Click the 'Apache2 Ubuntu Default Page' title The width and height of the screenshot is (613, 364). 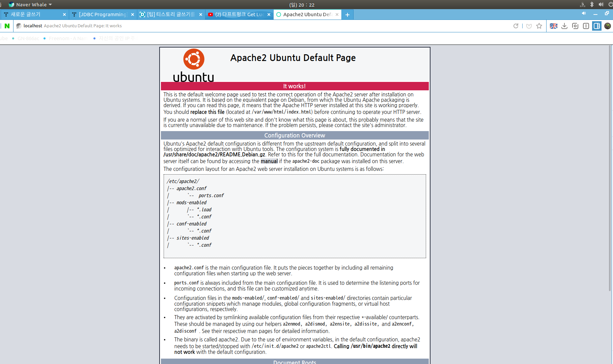[293, 58]
